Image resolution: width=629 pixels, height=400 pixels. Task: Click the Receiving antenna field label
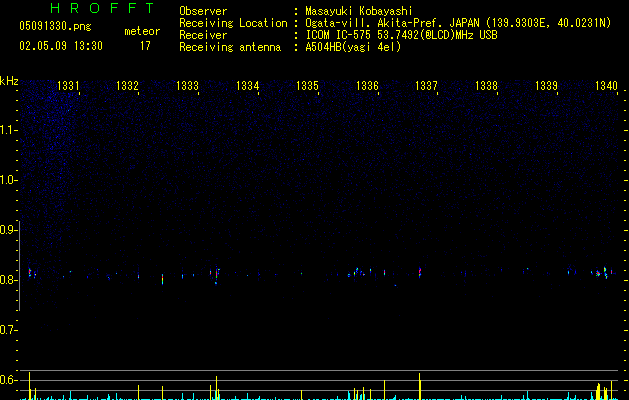(230, 47)
